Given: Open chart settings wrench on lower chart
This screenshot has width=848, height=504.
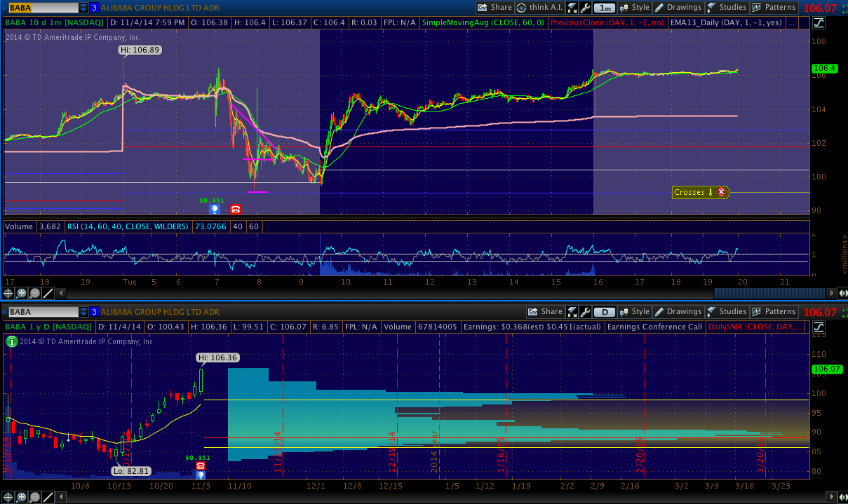Looking at the screenshot, I should (x=584, y=312).
